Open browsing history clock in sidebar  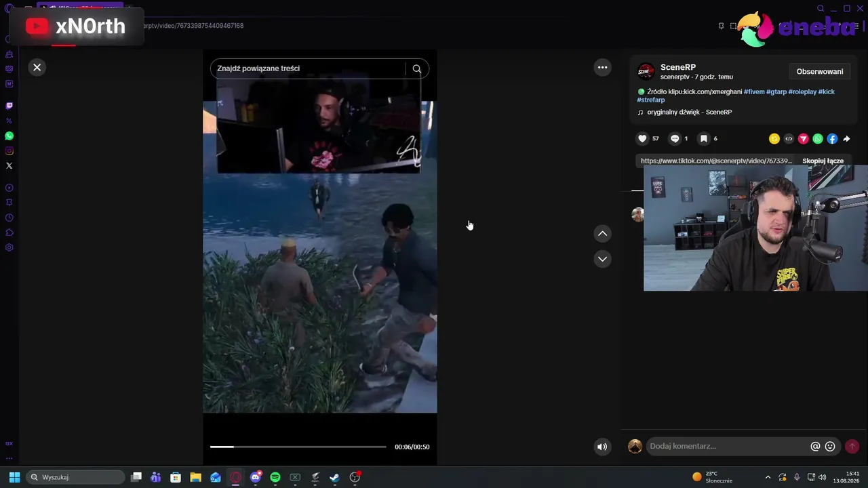[9, 218]
